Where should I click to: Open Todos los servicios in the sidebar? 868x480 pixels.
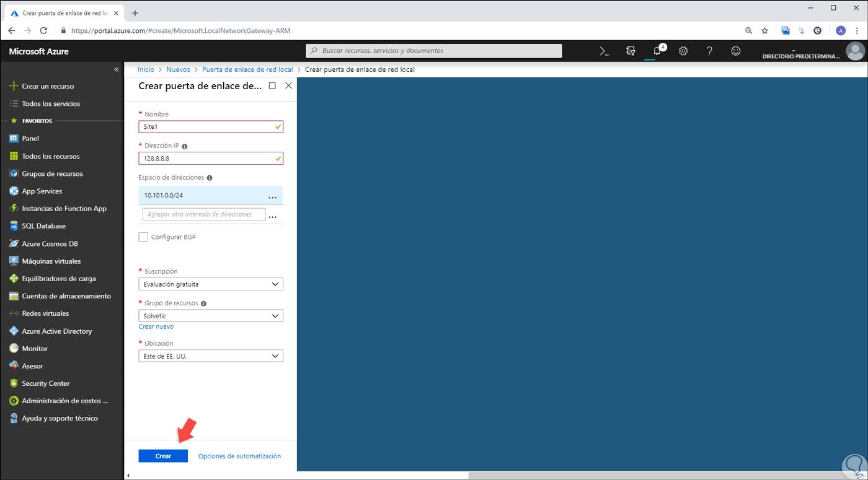pos(51,103)
